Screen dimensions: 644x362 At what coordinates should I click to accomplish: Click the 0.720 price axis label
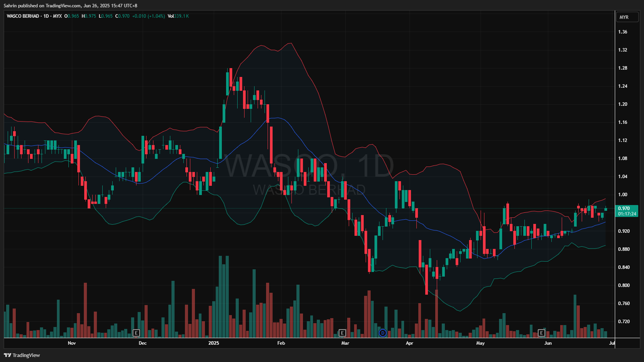click(x=624, y=322)
